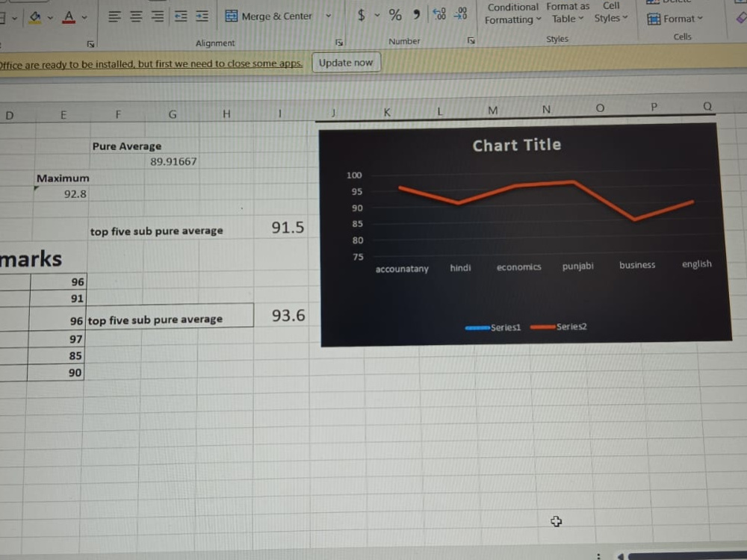
Task: Click the accounatany axis label
Action: click(402, 269)
